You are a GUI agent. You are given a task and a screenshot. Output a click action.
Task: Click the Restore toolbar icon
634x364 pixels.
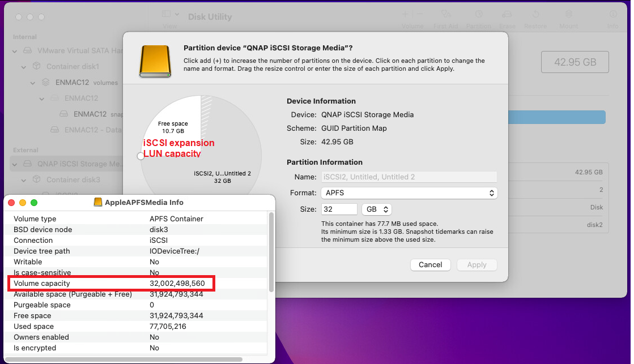[536, 15]
